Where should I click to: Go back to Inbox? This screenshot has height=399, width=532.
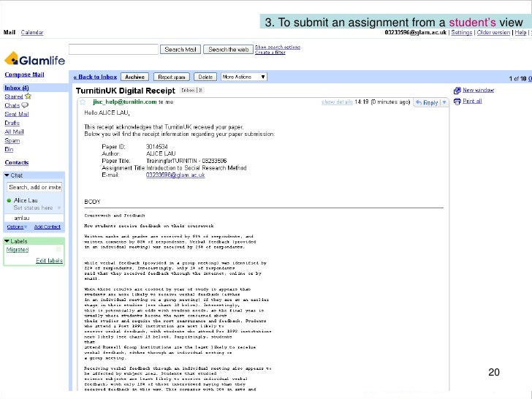click(x=95, y=77)
